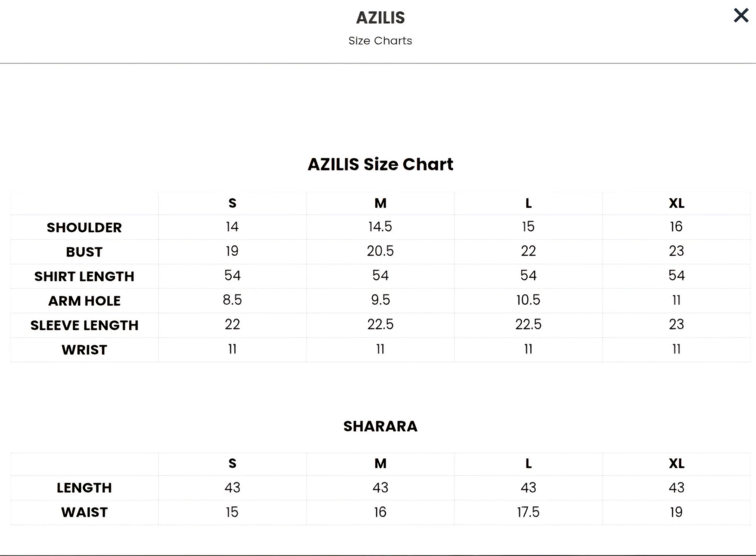Click the SHIRT LENGTH row label
This screenshot has height=556, width=756.
point(84,276)
